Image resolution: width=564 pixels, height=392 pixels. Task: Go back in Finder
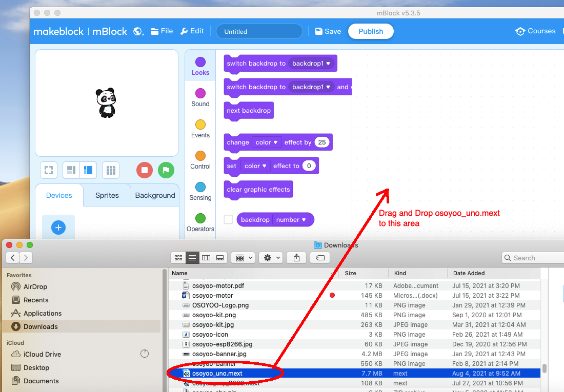13,258
